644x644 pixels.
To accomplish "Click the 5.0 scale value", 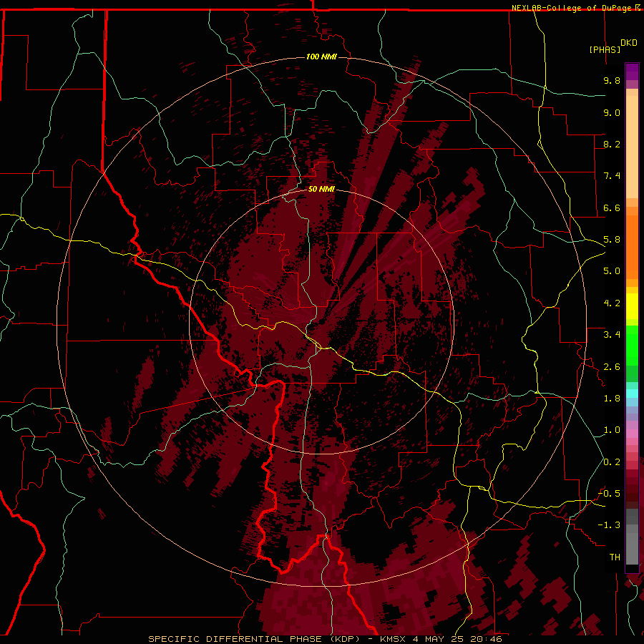I will (612, 271).
